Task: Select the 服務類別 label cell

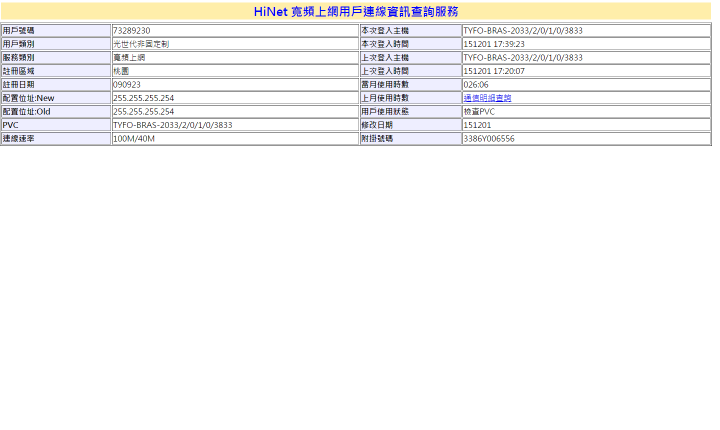Action: 56,57
